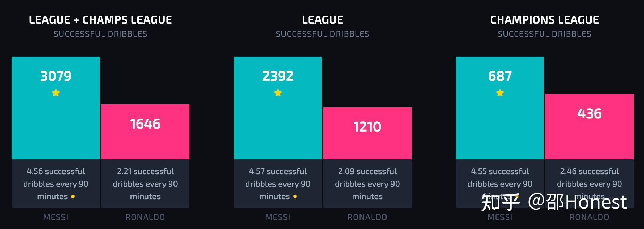Click the 2.46 successful dribbles stat box
Image resolution: width=644 pixels, height=229 pixels.
click(x=590, y=184)
